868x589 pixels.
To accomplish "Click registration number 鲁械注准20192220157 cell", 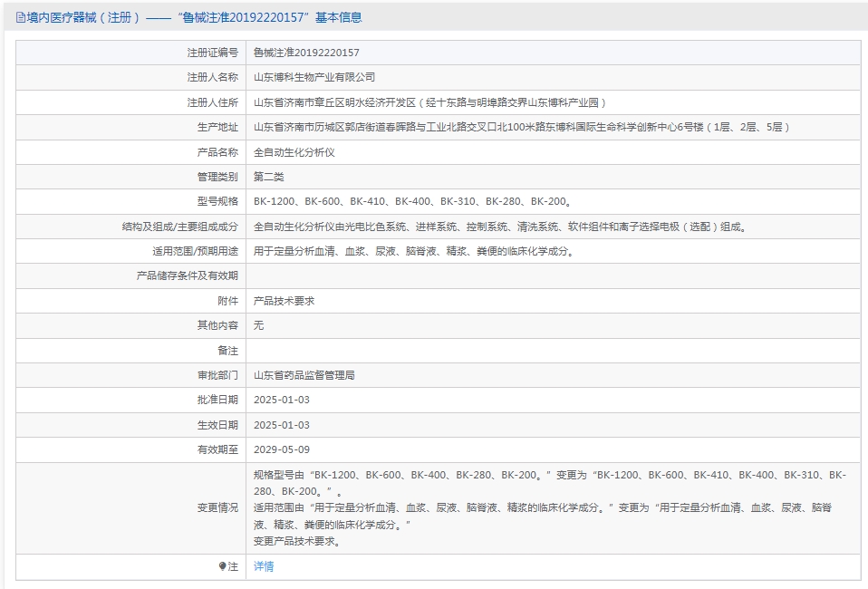I will coord(306,53).
